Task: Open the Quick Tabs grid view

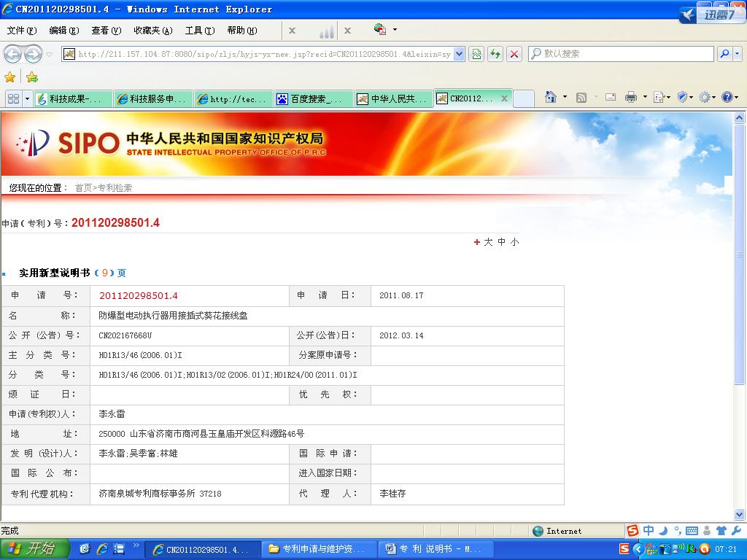Action: click(x=13, y=99)
